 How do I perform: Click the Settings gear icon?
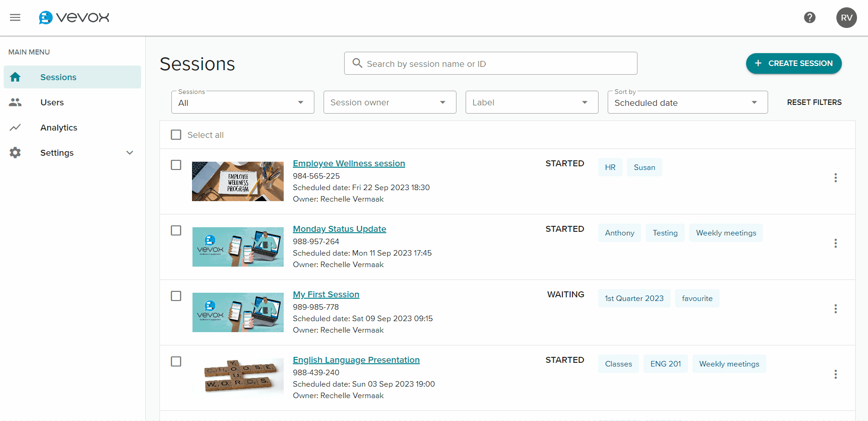click(15, 153)
